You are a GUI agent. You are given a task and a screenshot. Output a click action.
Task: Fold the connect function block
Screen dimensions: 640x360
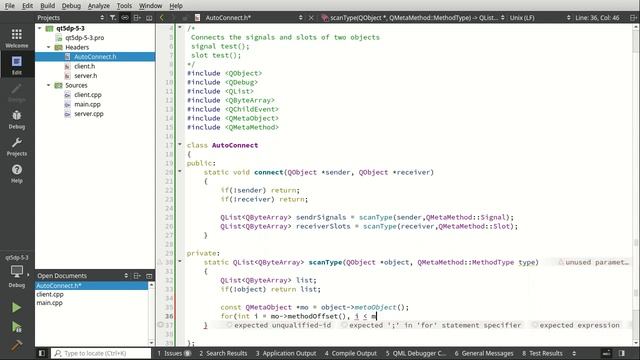pyautogui.click(x=180, y=171)
